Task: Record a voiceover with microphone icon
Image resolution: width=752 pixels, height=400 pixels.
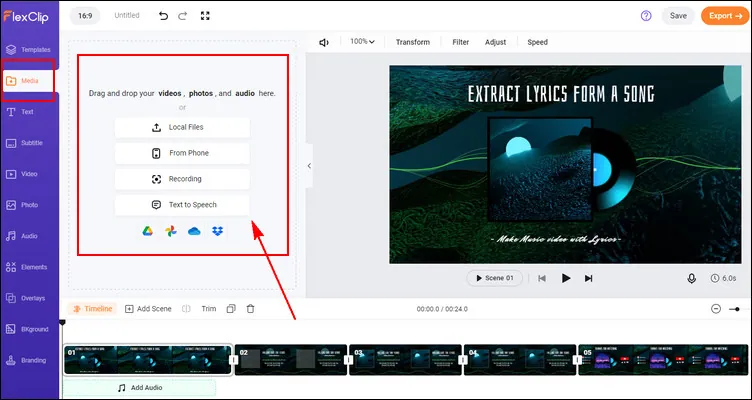Action: click(692, 278)
